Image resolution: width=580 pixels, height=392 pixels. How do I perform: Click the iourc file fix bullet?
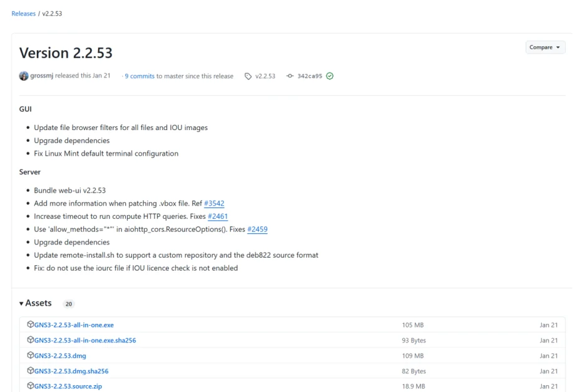click(x=136, y=268)
